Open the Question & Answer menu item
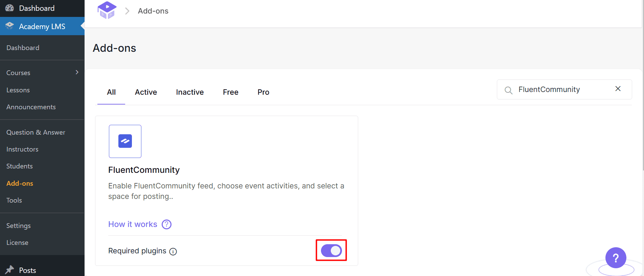This screenshot has height=276, width=644. click(x=36, y=132)
